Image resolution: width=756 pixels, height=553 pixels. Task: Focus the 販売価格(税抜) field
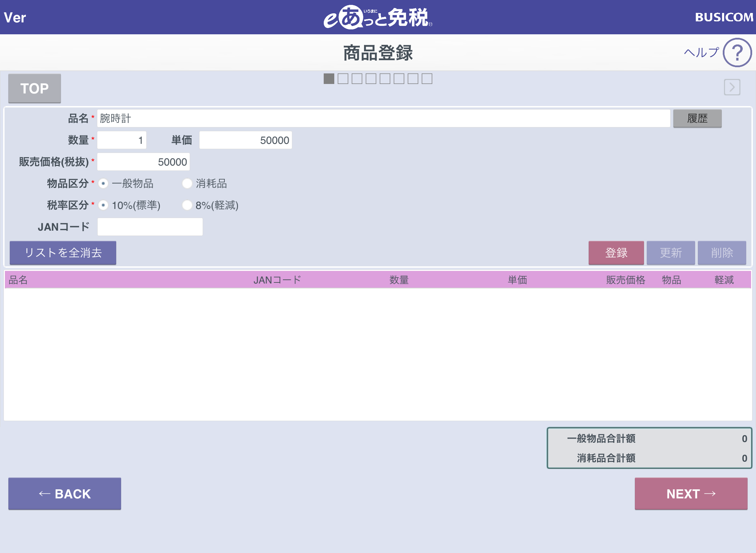click(143, 162)
